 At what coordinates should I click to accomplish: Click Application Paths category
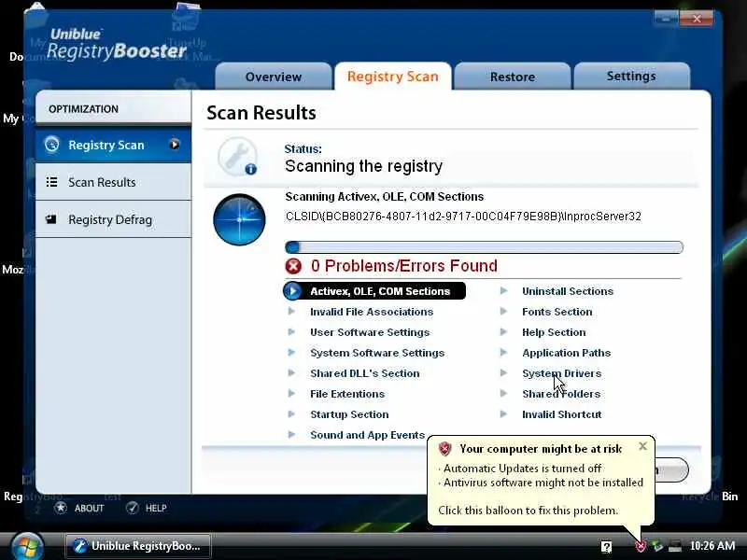click(x=567, y=353)
